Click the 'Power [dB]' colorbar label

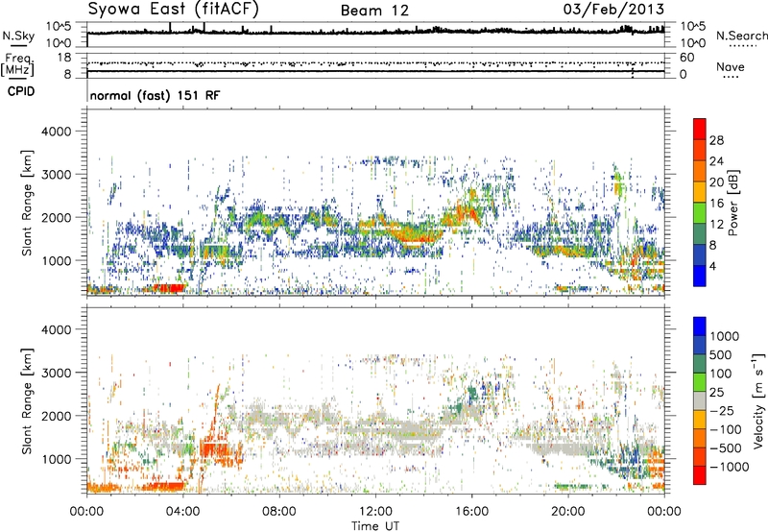click(x=733, y=203)
